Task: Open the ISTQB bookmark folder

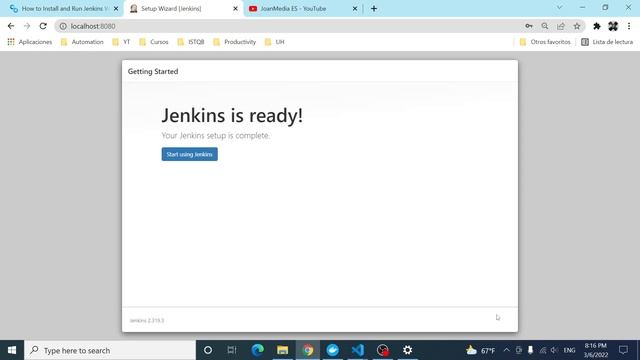Action: (x=191, y=42)
